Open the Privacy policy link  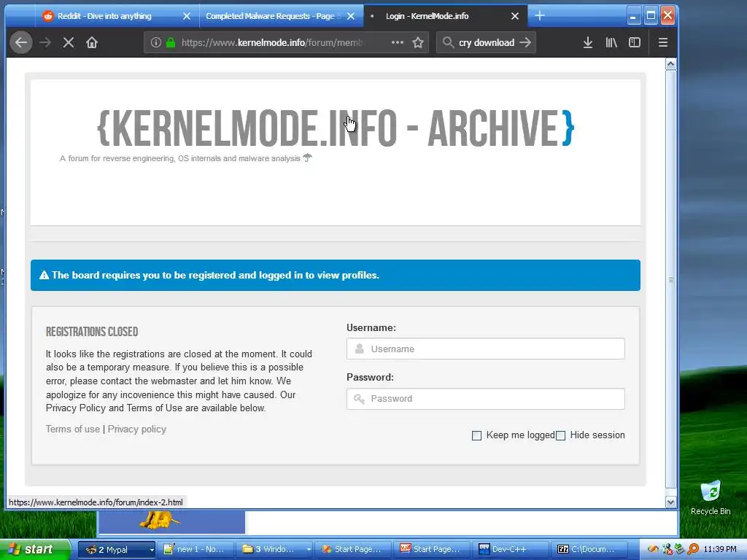tap(136, 429)
